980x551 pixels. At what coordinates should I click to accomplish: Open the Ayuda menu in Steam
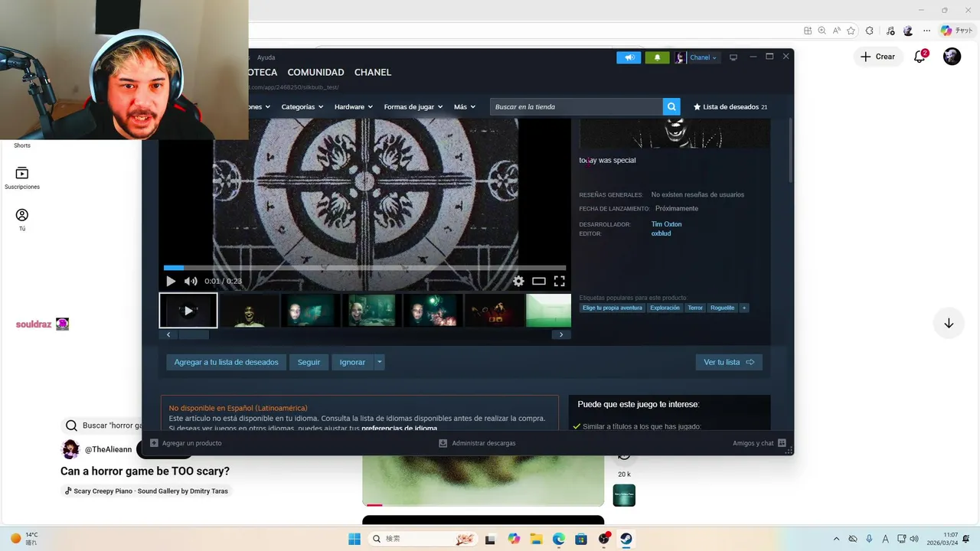click(266, 57)
